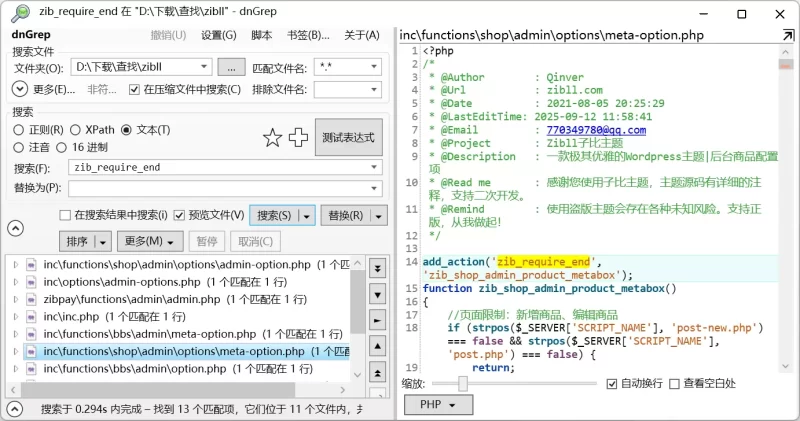The width and height of the screenshot is (800, 421).
Task: Toggle 预览文件(V) checkbox
Action: point(179,215)
